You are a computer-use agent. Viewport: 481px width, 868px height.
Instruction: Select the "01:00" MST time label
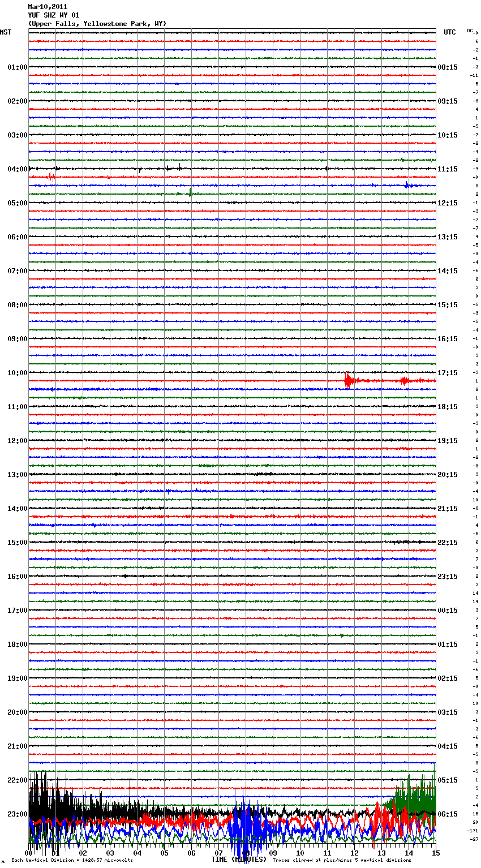tap(18, 67)
